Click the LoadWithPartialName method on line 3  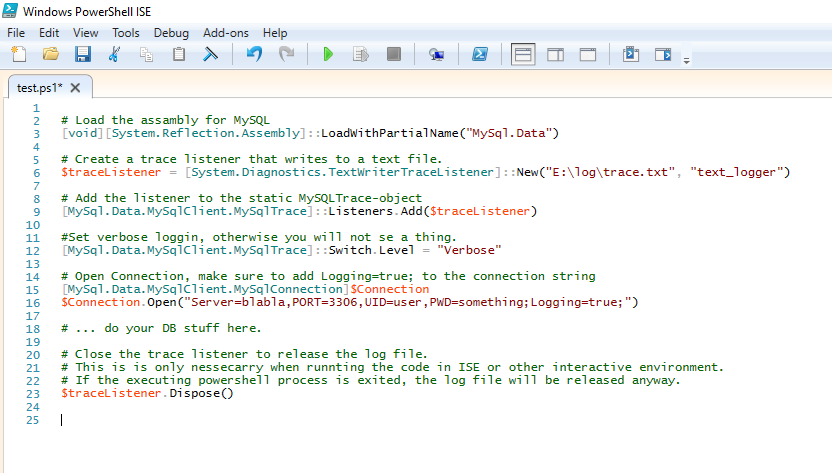point(390,133)
